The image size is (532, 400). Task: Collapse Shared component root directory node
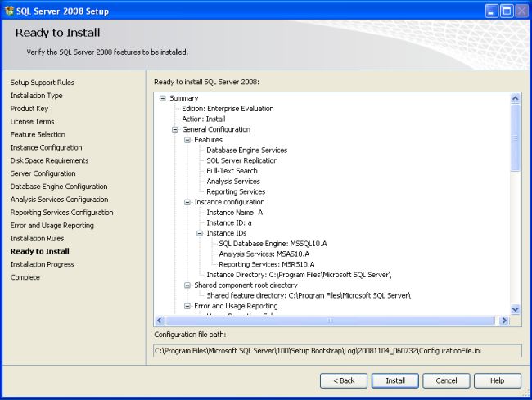pyautogui.click(x=187, y=285)
